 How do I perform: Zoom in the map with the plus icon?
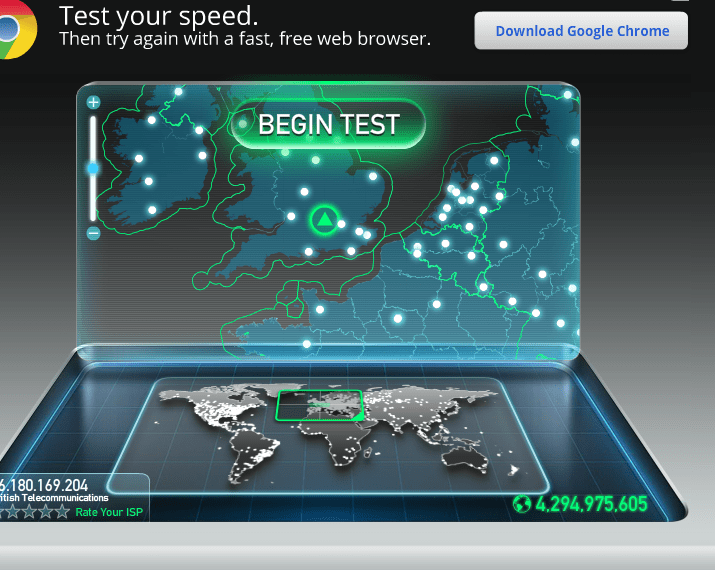coord(93,102)
